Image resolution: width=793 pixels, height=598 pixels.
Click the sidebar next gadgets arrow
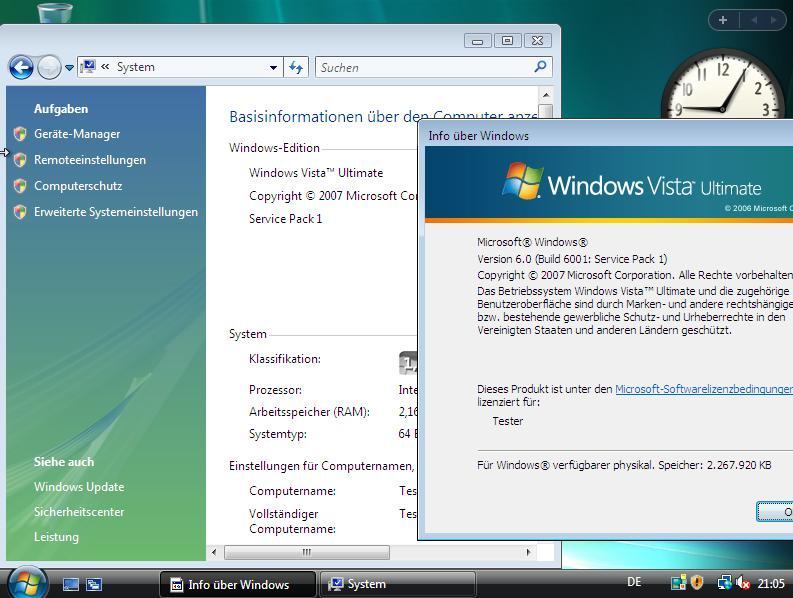point(773,20)
